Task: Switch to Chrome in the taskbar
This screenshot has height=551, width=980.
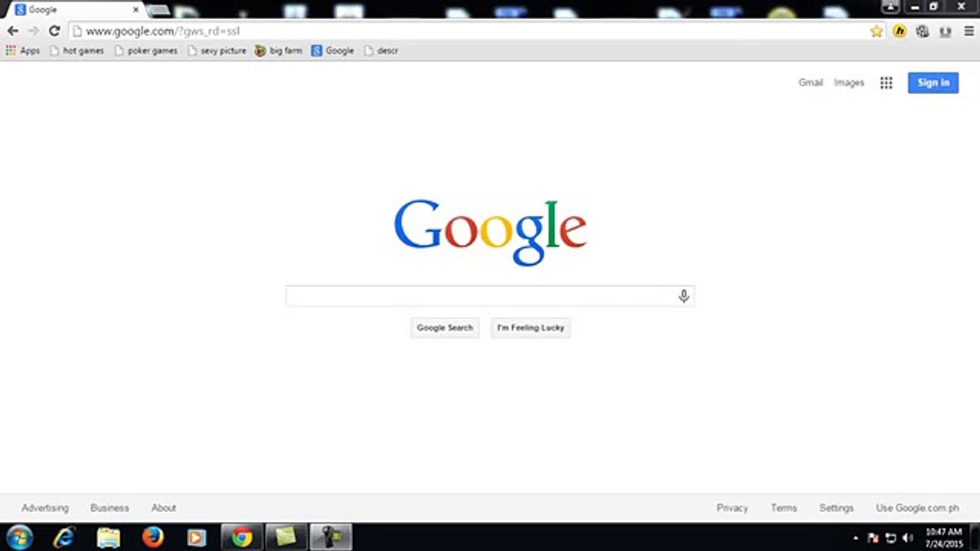Action: (242, 537)
